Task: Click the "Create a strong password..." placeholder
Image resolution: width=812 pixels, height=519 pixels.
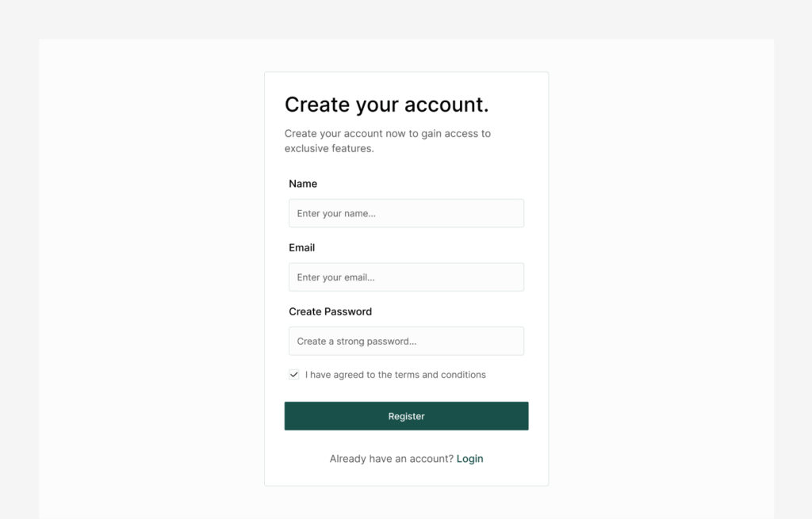Action: click(x=356, y=342)
